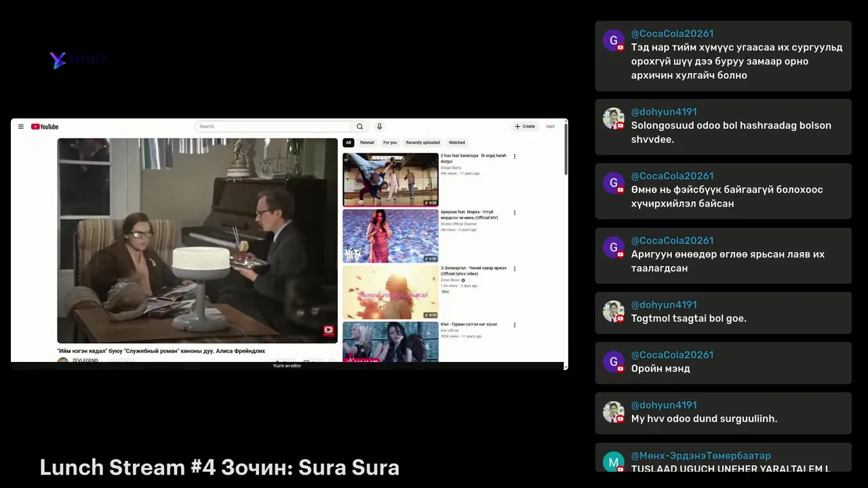The image size is (868, 488).
Task: Open the account avatar at top right
Action: pyautogui.click(x=551, y=127)
